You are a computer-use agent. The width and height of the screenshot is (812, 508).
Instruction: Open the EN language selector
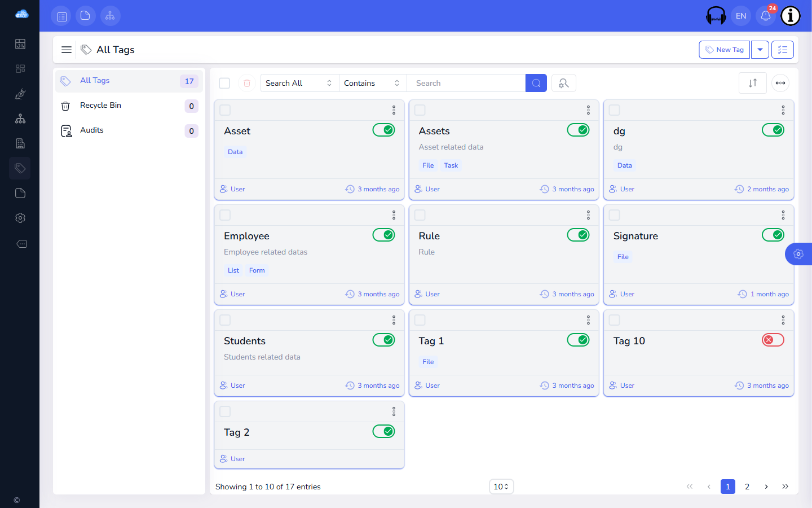(x=741, y=16)
